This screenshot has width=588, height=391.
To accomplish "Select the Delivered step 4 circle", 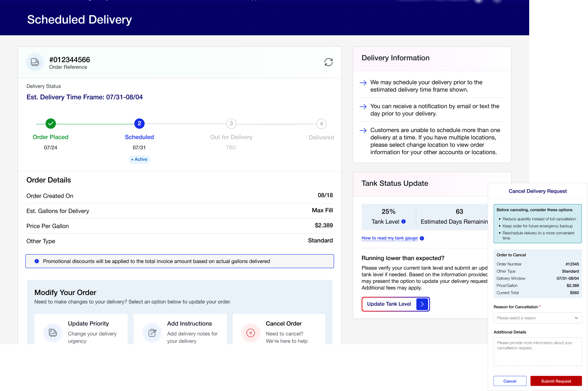I will 322,124.
